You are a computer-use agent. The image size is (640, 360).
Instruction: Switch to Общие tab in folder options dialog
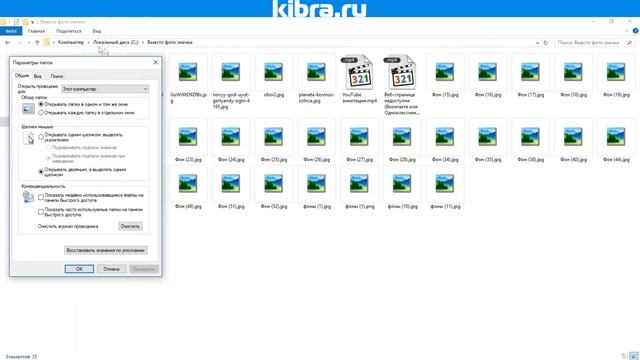[22, 76]
